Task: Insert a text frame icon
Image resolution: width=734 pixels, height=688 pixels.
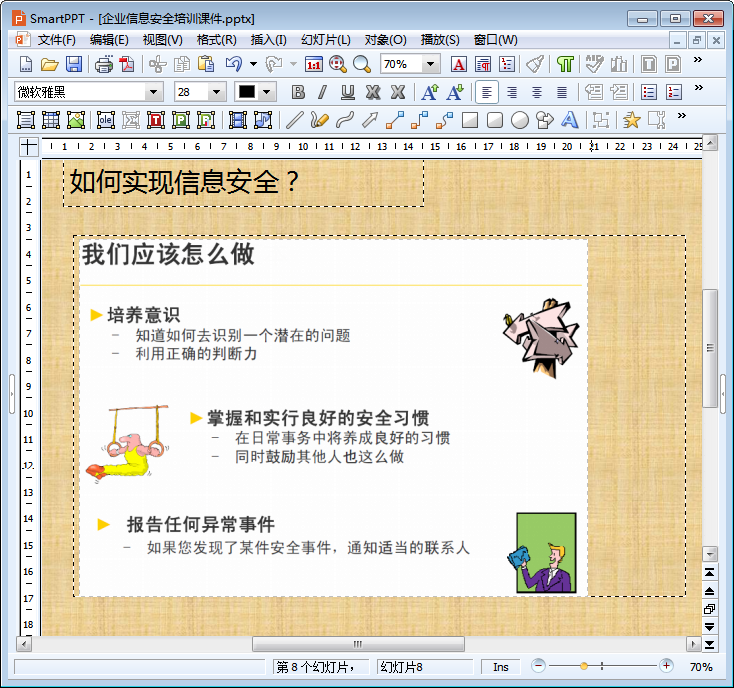Action: point(26,120)
